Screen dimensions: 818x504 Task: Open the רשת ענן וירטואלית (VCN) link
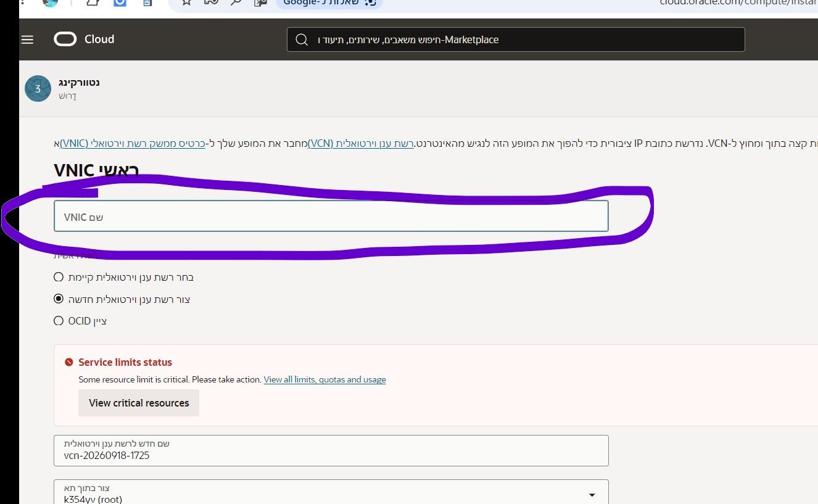[x=360, y=144]
